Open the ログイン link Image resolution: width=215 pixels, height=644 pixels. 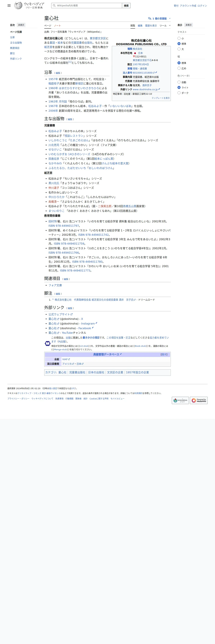coord(202,6)
